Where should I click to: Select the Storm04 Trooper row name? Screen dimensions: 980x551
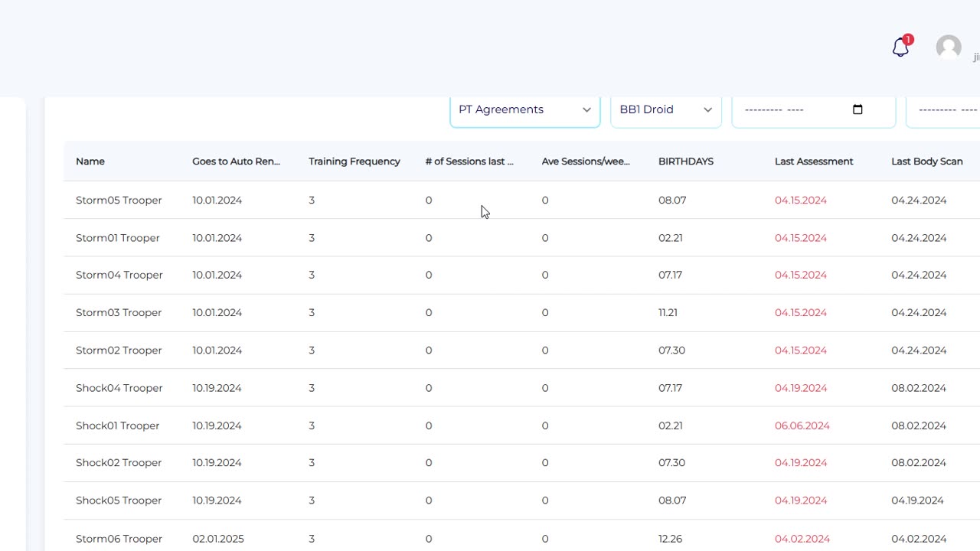coord(119,275)
